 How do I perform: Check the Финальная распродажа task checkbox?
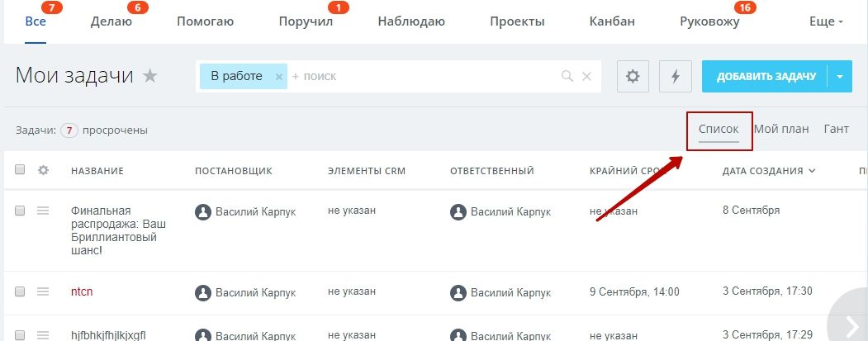point(20,211)
